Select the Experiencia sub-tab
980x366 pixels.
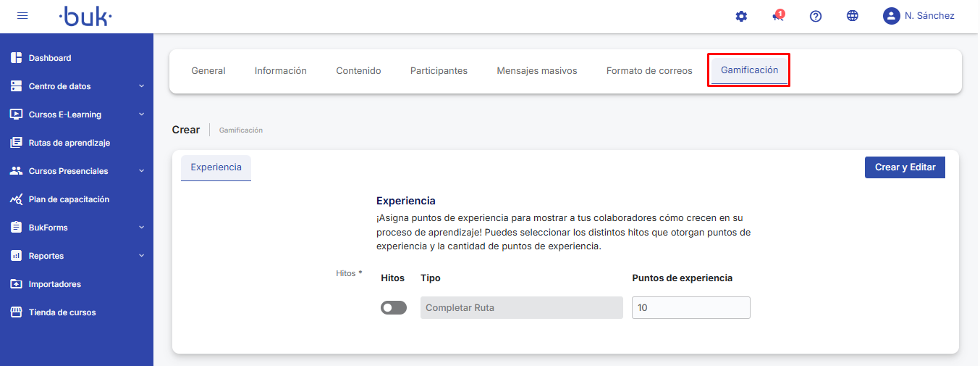click(216, 167)
